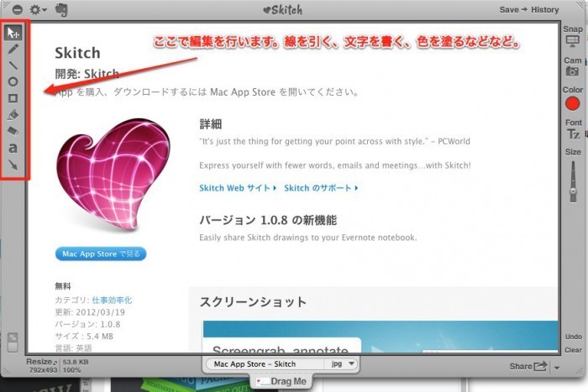Click the 100% zoom text
Viewport: 588px width, 392px height.
[71, 370]
